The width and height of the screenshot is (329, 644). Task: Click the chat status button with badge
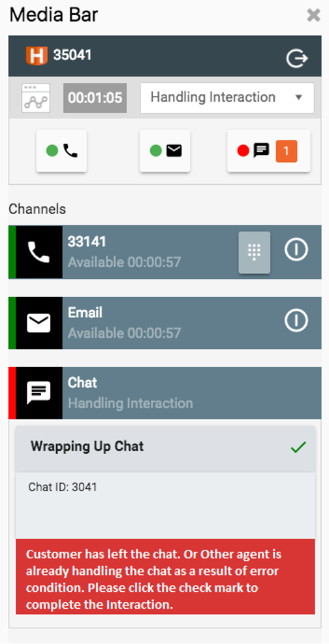click(x=269, y=151)
